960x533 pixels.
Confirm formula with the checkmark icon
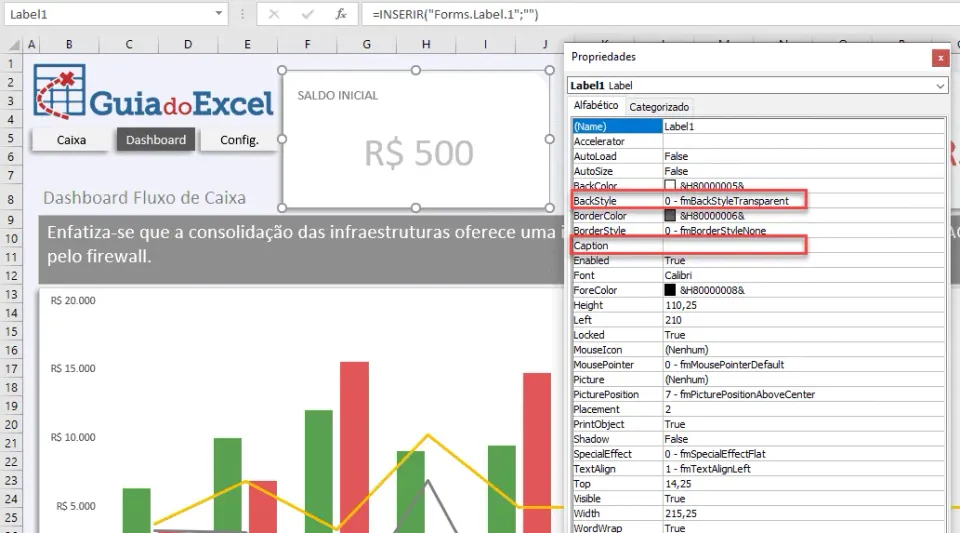tap(307, 14)
